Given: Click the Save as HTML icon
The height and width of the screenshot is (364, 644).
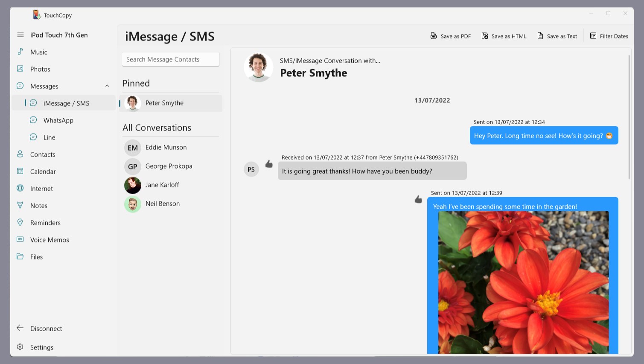Looking at the screenshot, I should pyautogui.click(x=485, y=36).
